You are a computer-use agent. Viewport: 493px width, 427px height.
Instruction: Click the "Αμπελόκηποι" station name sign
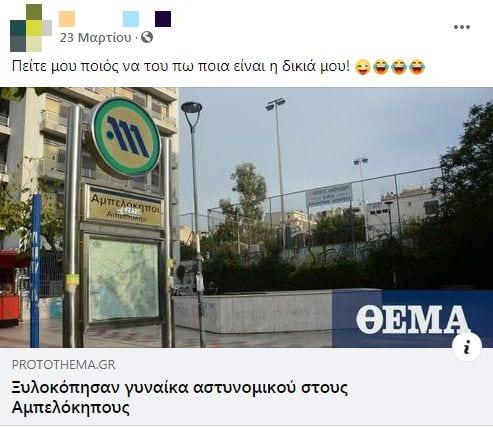coord(124,207)
